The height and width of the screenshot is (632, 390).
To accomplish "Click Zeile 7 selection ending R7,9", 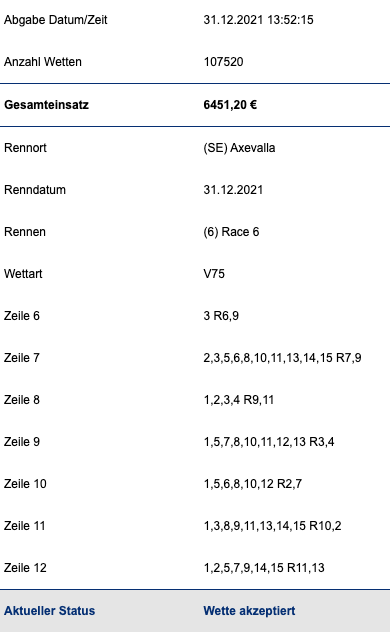I will (x=282, y=358).
